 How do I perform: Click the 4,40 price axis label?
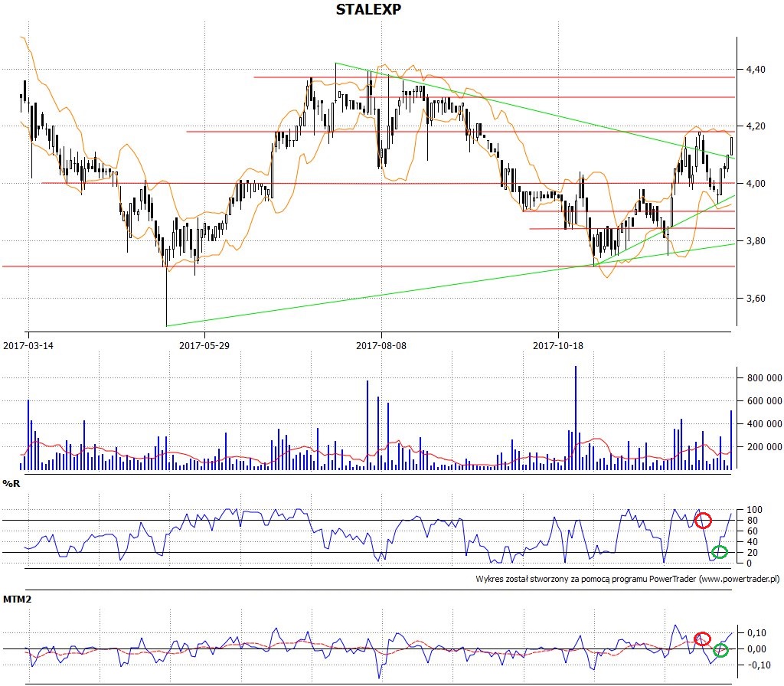coord(756,69)
